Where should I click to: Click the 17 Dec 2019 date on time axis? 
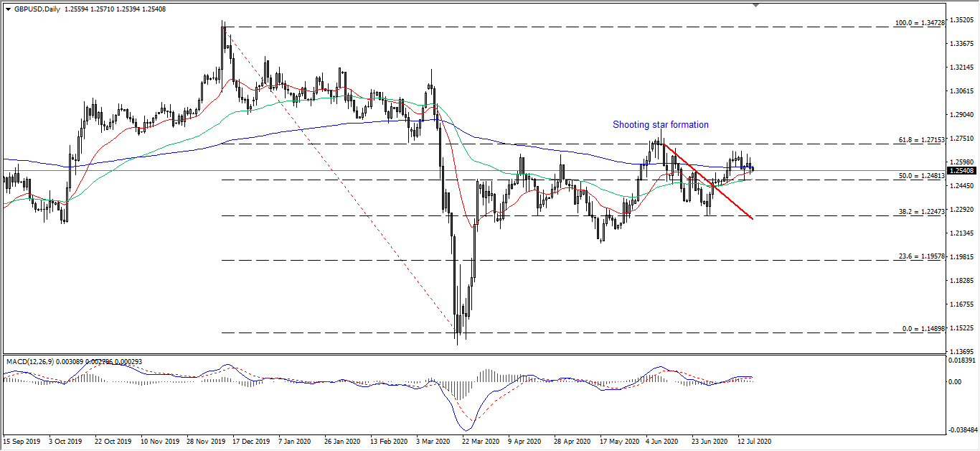click(x=252, y=442)
